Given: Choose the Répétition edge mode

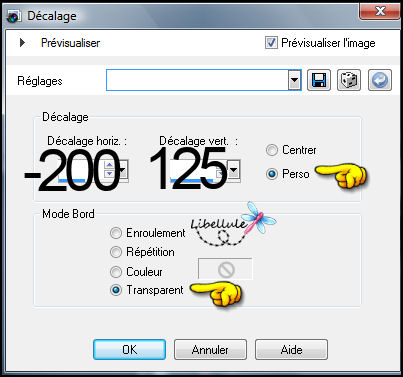Looking at the screenshot, I should (x=116, y=252).
